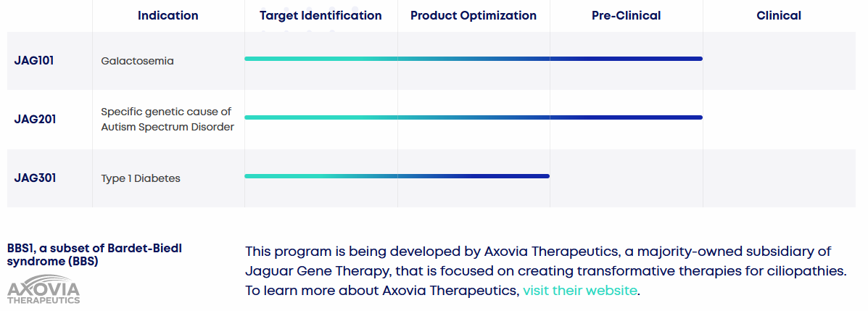
Task: Click the empty Clinical cell for JAG301
Action: (779, 178)
